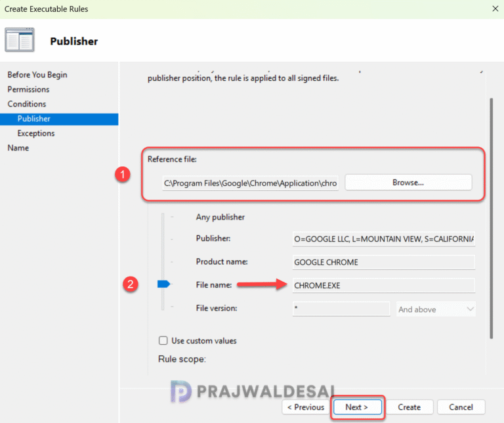The width and height of the screenshot is (504, 423).
Task: Click the Browse... button
Action: [408, 183]
